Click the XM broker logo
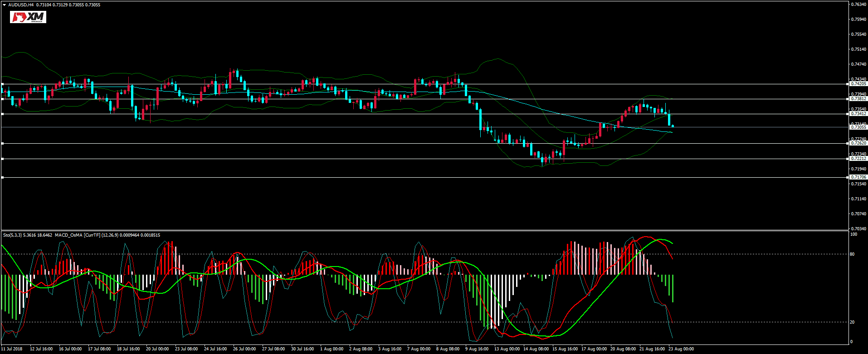Screen dimensions: 868x354 pos(29,17)
